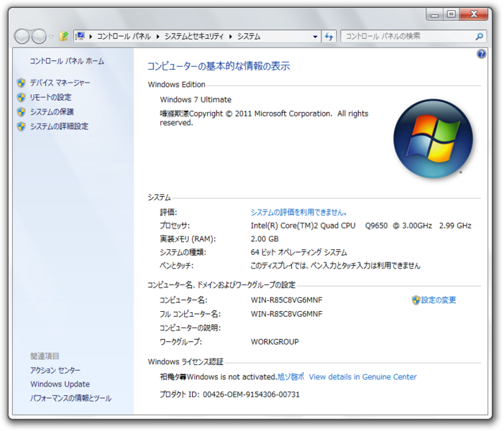Click View details in Genuine Center link
Image resolution: width=504 pixels, height=431 pixels.
point(362,377)
